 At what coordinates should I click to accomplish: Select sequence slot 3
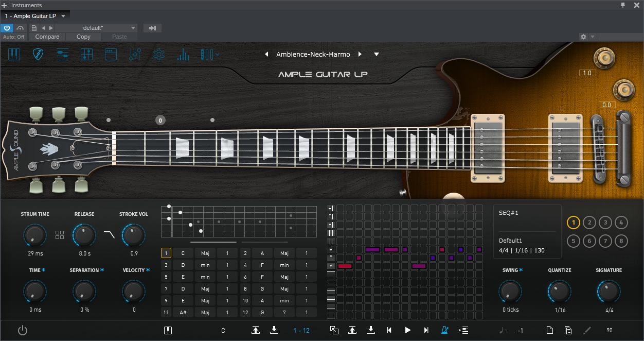tap(605, 223)
